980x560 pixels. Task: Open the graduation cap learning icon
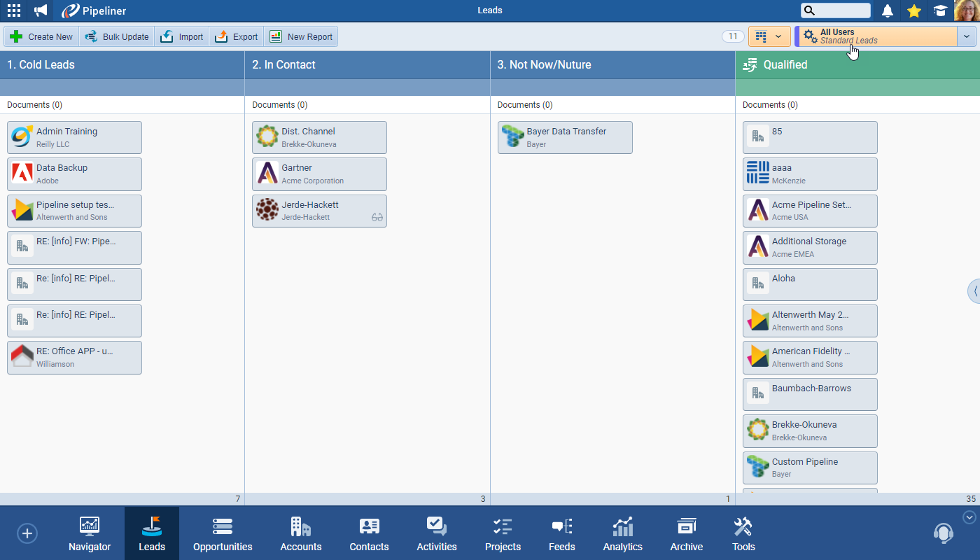tap(940, 10)
